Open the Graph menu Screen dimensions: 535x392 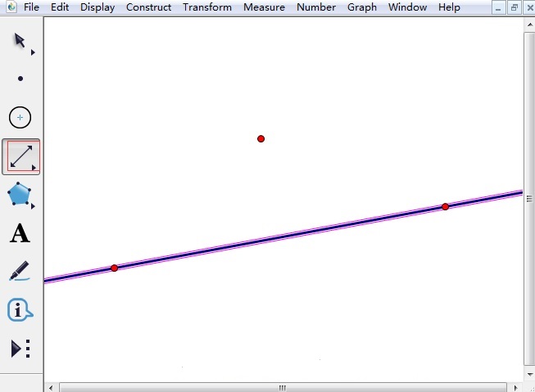click(x=362, y=7)
